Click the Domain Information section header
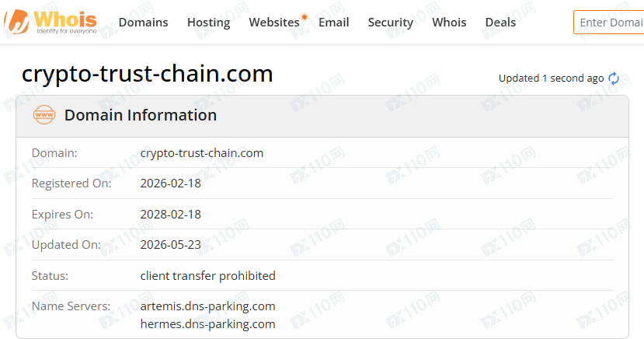Image resolution: width=644 pixels, height=339 pixels. click(141, 115)
